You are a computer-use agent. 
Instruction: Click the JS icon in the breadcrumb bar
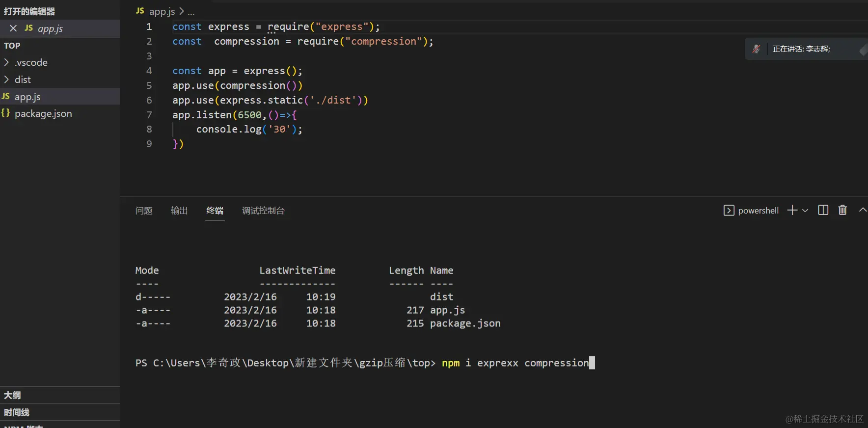pos(140,11)
